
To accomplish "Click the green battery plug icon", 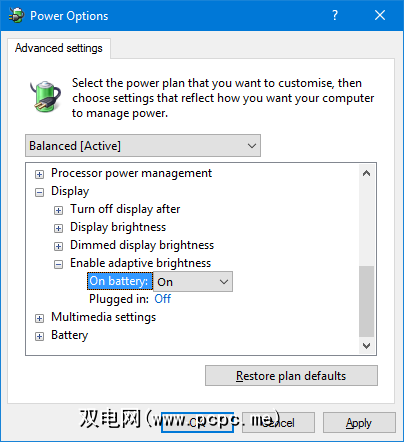I will click(x=46, y=97).
